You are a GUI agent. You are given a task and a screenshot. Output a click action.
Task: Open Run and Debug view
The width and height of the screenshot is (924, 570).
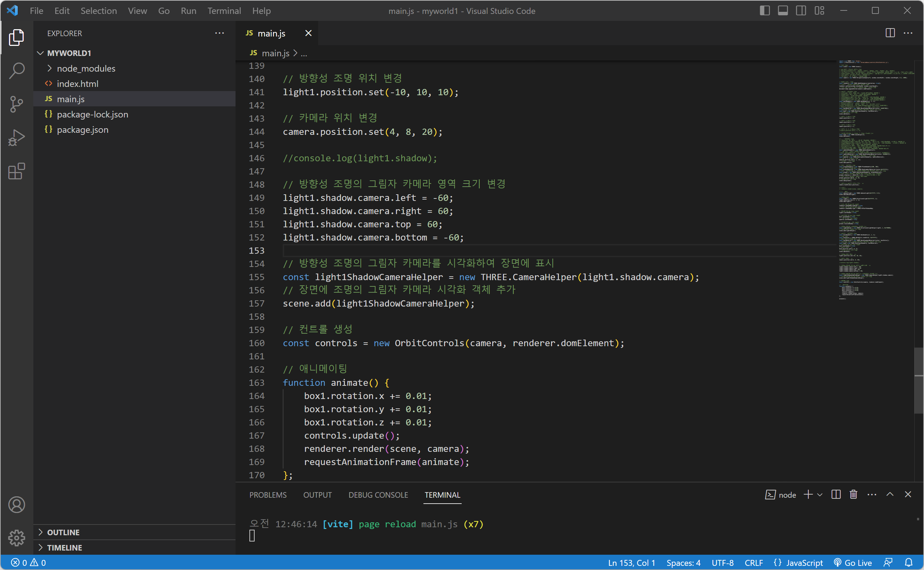pos(17,138)
